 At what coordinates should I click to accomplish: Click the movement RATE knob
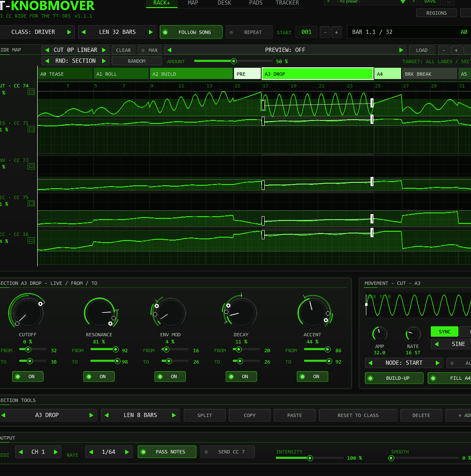(x=413, y=334)
